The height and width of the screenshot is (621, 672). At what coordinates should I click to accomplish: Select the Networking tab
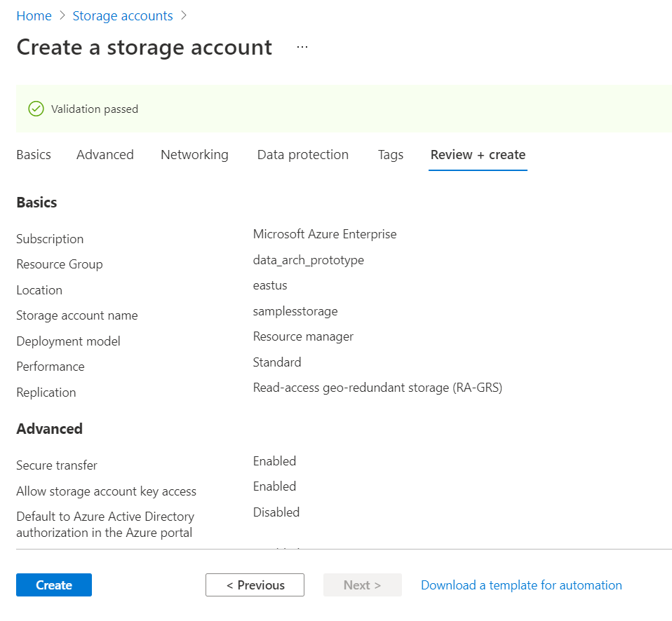pos(194,155)
